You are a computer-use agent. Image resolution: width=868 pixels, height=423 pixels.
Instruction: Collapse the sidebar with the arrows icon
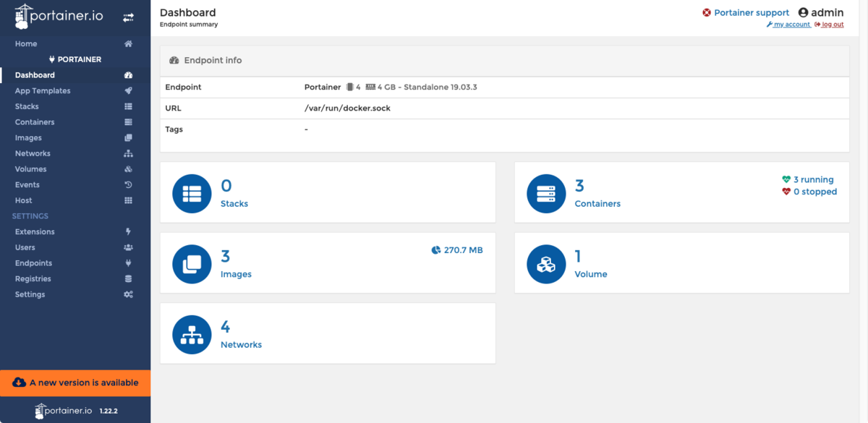[128, 16]
